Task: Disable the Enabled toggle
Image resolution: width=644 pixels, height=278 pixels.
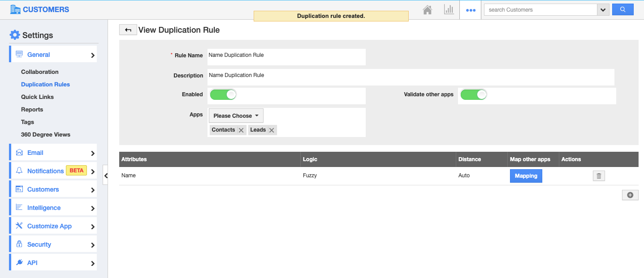Action: tap(223, 94)
